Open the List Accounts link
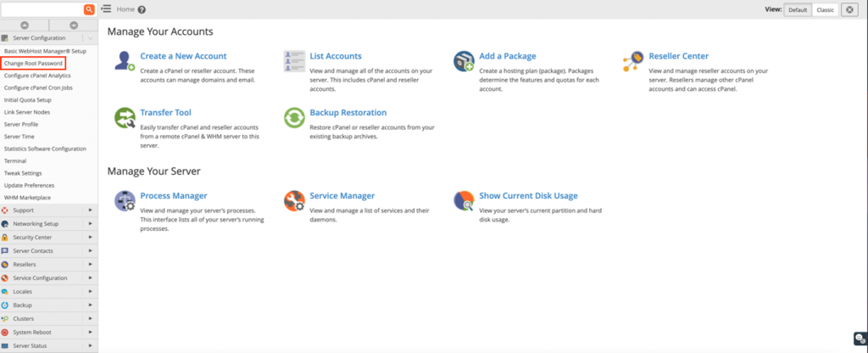Image resolution: width=868 pixels, height=353 pixels. (335, 56)
